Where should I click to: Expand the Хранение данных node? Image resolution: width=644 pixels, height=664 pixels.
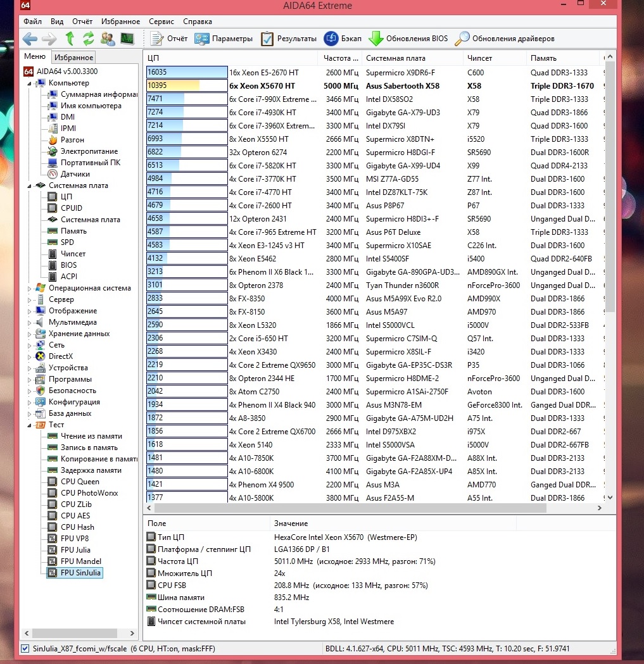coord(29,334)
